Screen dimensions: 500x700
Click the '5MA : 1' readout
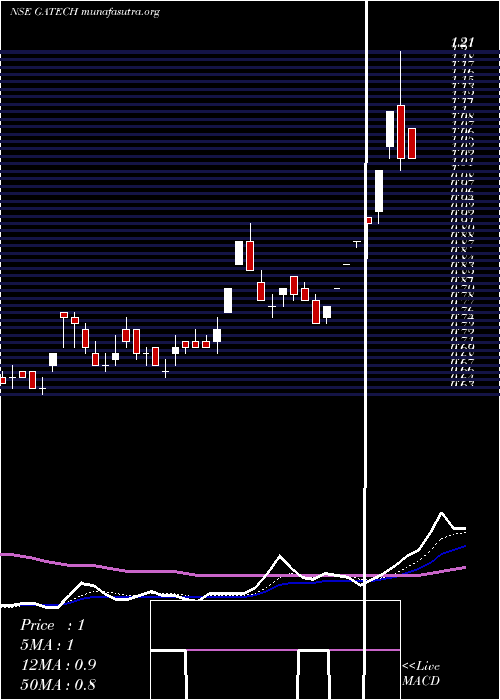click(47, 644)
